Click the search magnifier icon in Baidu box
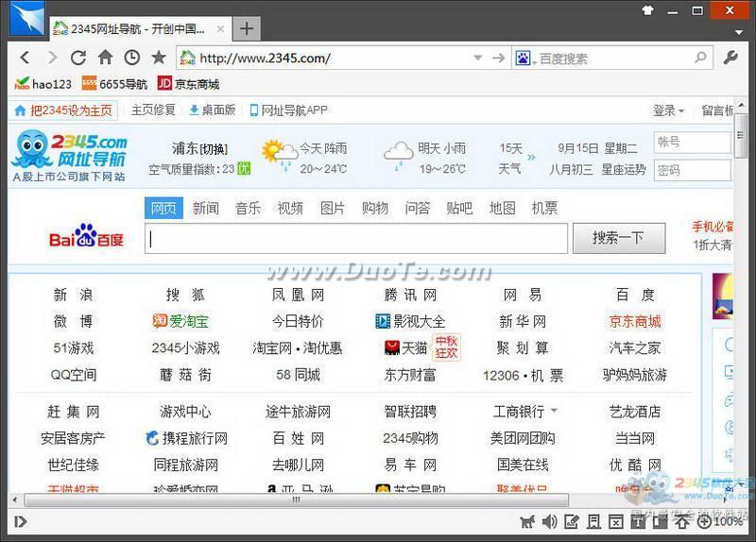The width and height of the screenshot is (756, 542). [x=700, y=58]
